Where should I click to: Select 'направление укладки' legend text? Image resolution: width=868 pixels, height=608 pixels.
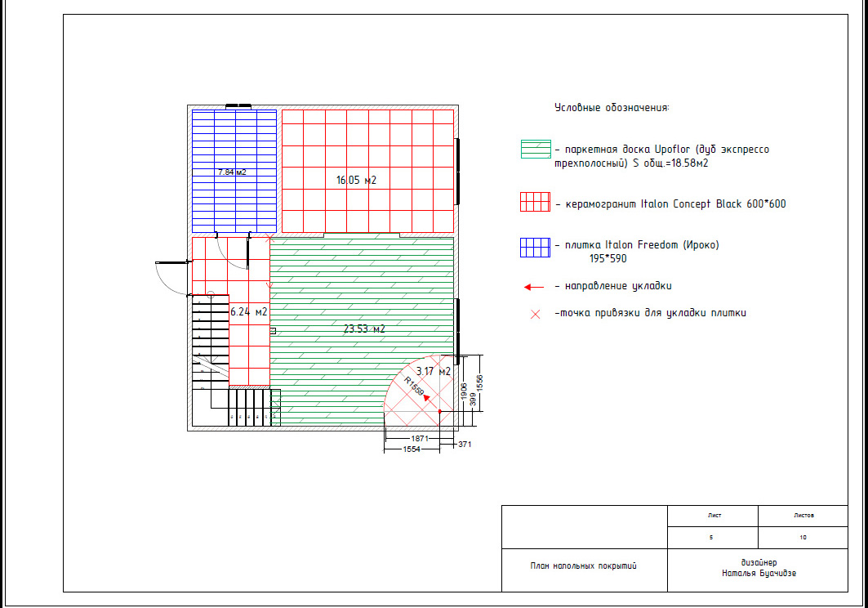coord(618,286)
